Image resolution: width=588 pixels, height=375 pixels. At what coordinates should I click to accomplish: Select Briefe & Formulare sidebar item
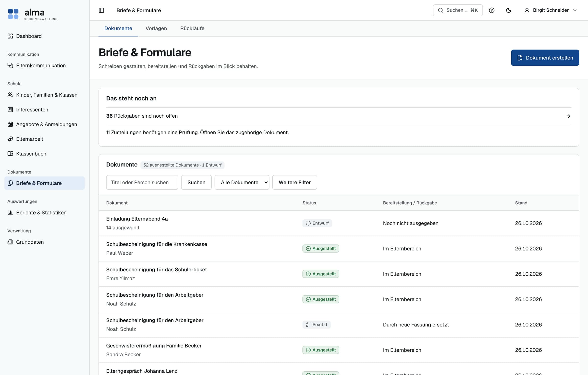coord(45,183)
